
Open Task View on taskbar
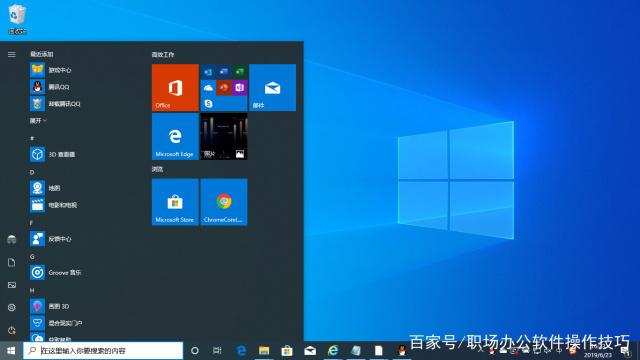tap(217, 351)
